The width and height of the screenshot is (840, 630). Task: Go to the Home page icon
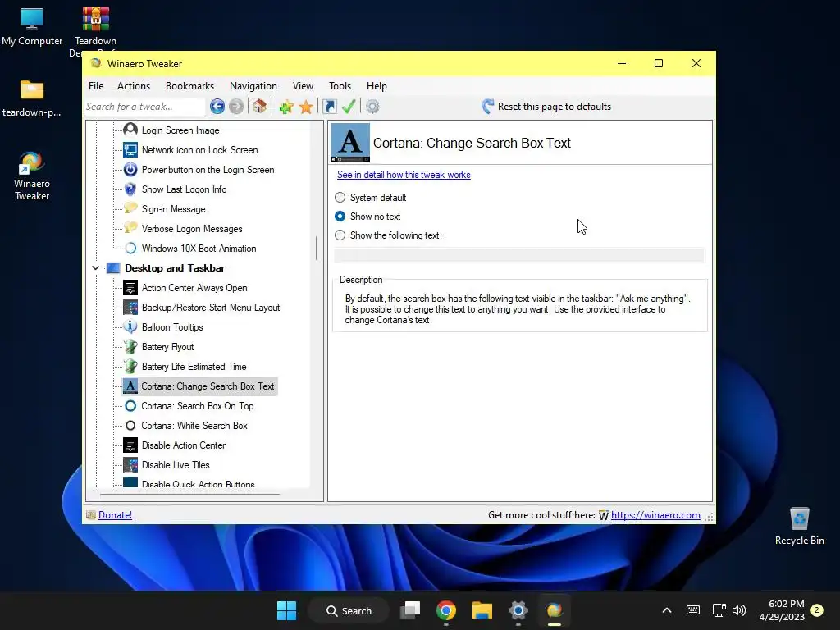click(260, 106)
